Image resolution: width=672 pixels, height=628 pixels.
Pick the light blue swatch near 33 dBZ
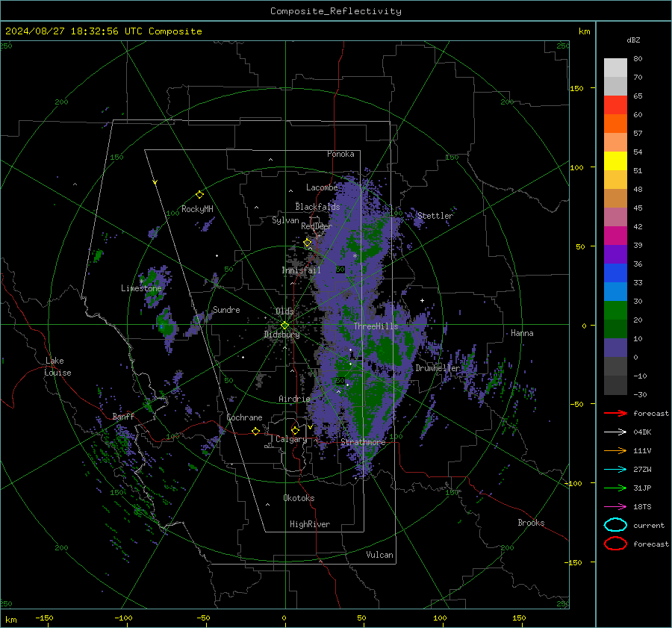(x=615, y=291)
